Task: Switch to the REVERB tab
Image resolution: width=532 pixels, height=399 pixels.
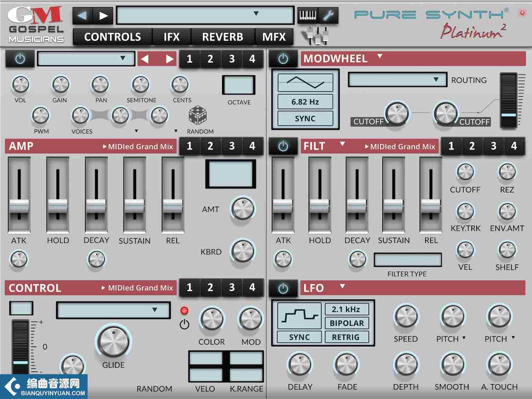Action: [x=223, y=37]
